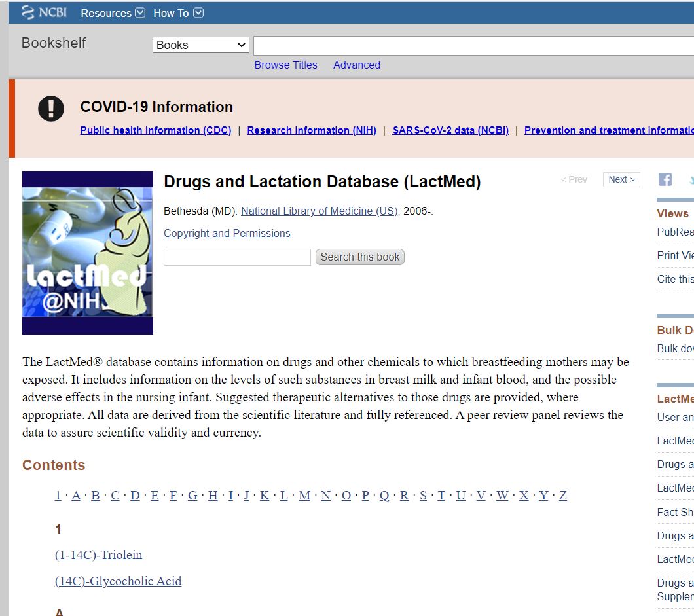Open the Browse Titles link
This screenshot has width=694, height=616.
(285, 65)
